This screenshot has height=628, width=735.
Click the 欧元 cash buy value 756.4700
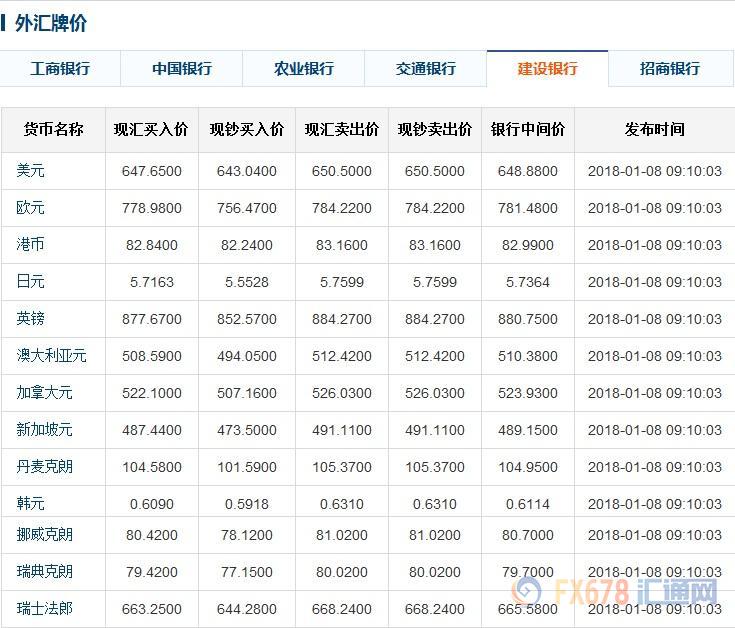pyautogui.click(x=247, y=208)
